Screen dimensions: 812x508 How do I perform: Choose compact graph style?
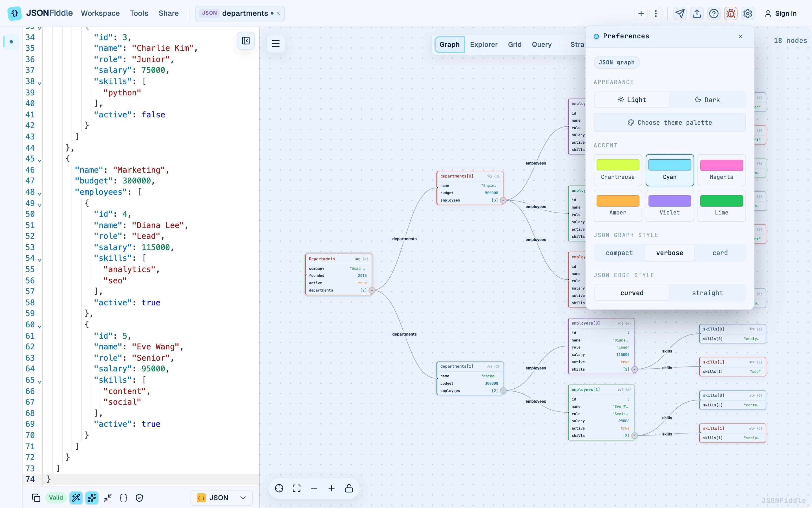[619, 253]
